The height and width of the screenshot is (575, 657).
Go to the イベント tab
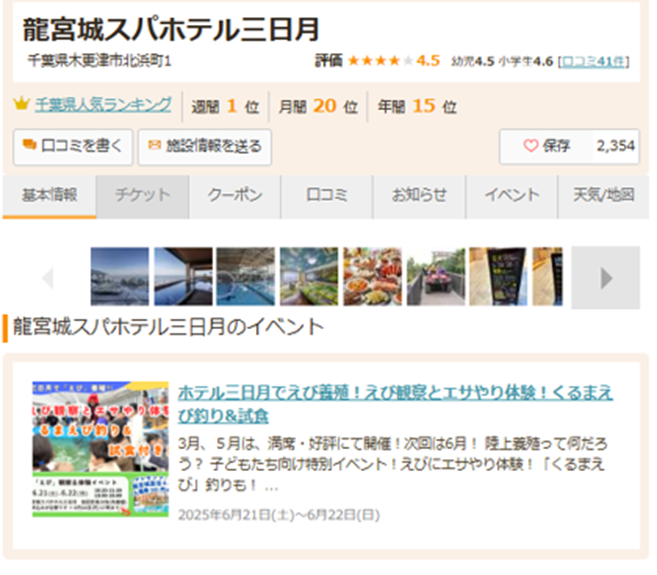511,196
